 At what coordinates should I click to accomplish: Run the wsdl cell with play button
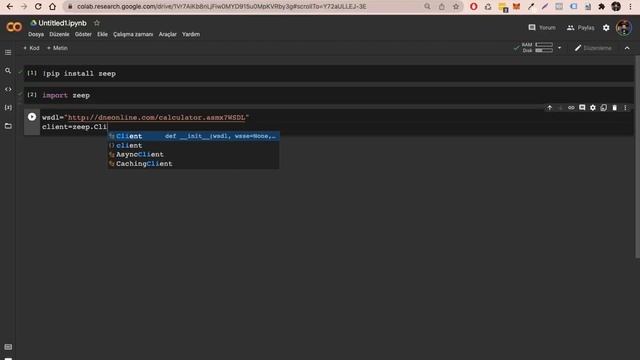pos(32,117)
